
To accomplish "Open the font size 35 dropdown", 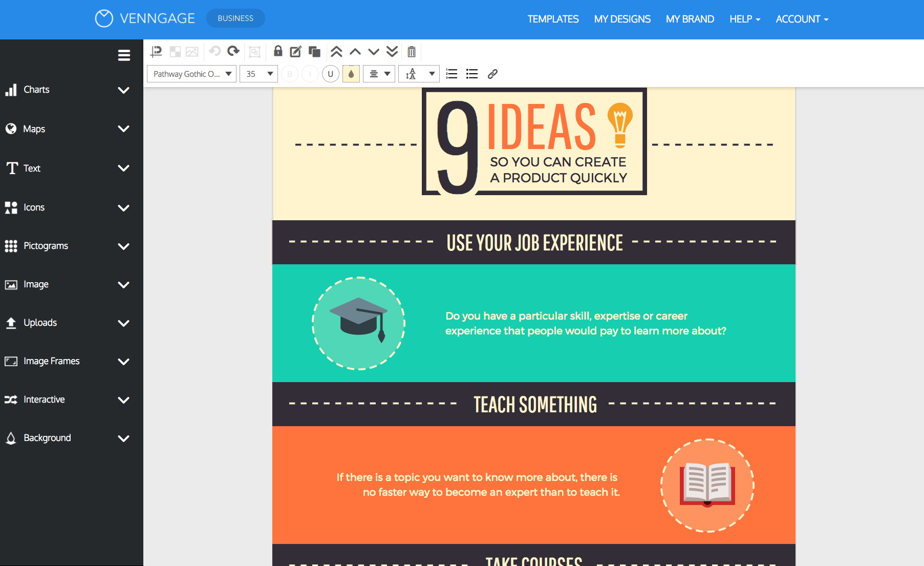I will click(259, 74).
